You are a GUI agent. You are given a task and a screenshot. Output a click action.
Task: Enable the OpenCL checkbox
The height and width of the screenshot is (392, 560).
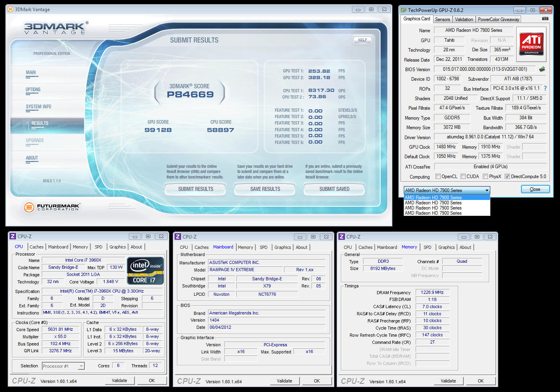pos(438,177)
